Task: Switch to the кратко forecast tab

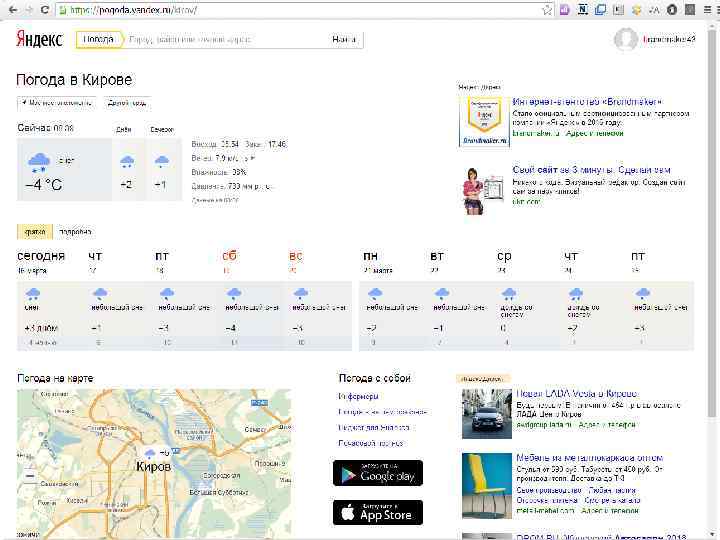Action: click(x=35, y=232)
